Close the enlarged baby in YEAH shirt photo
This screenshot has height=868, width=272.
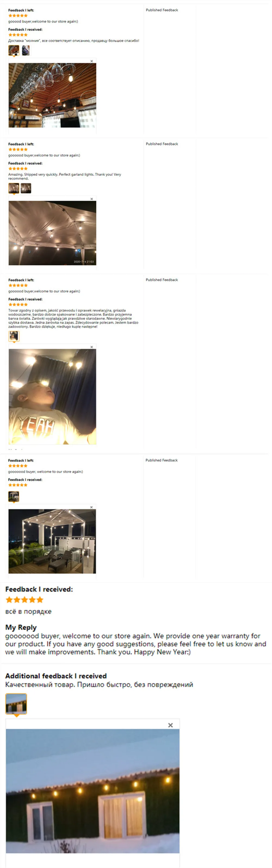coord(91,347)
